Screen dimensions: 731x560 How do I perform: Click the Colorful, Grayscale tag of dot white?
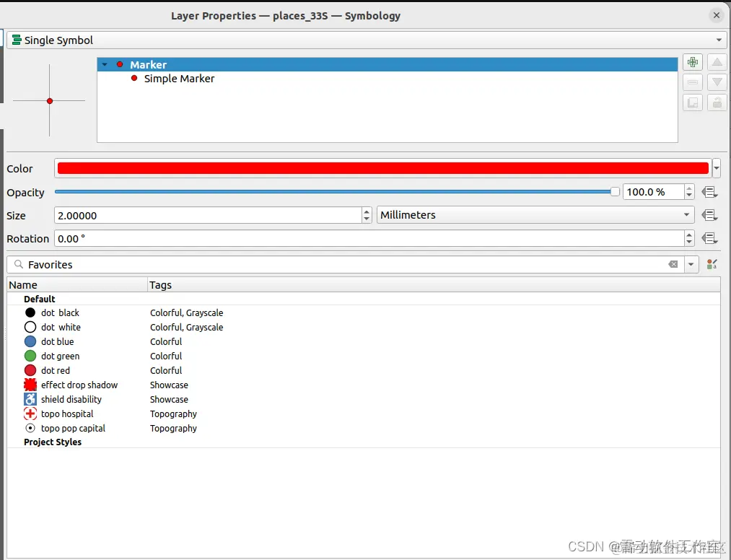tap(186, 328)
